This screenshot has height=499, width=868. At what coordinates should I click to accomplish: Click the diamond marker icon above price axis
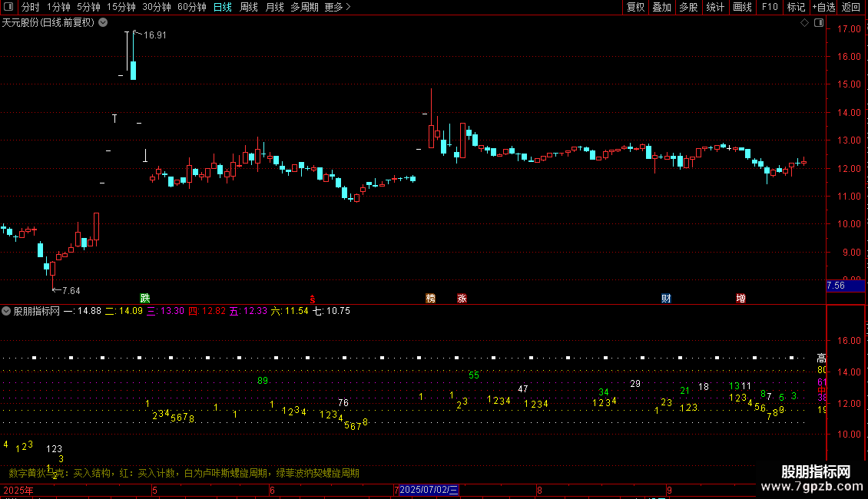click(x=804, y=23)
